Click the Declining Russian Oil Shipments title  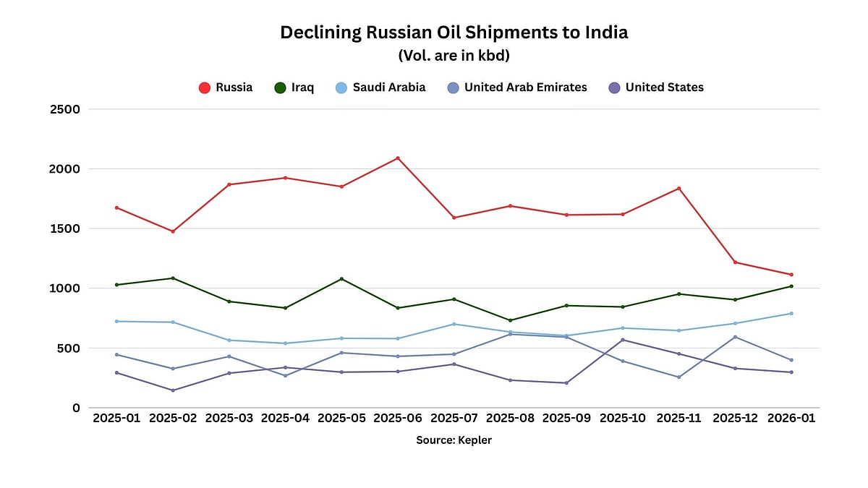click(454, 33)
